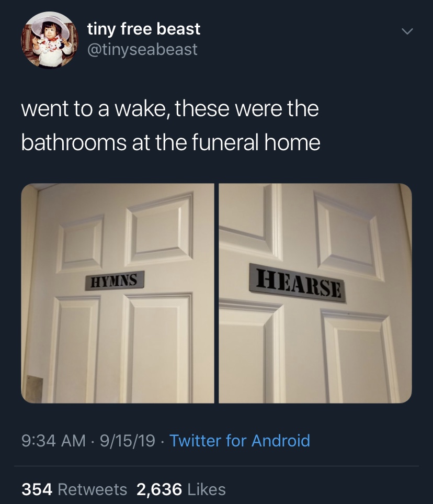
Task: Click the 9:34 AM timestamp
Action: pyautogui.click(x=54, y=440)
